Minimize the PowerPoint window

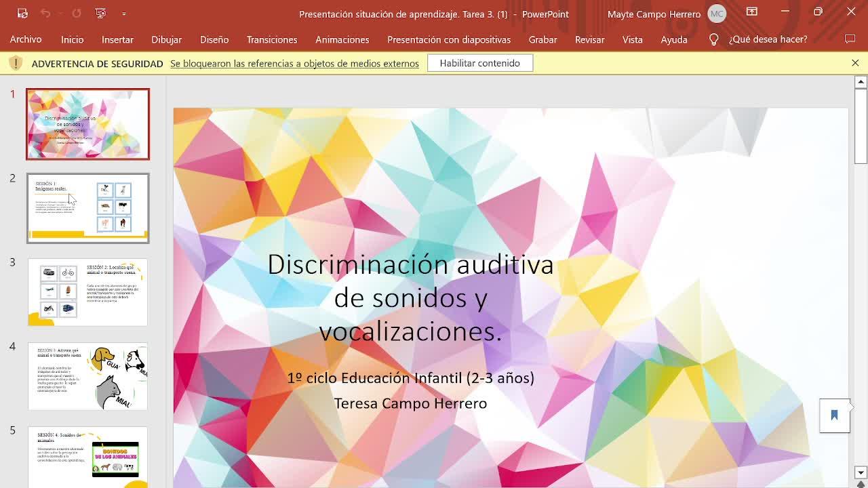(x=785, y=12)
